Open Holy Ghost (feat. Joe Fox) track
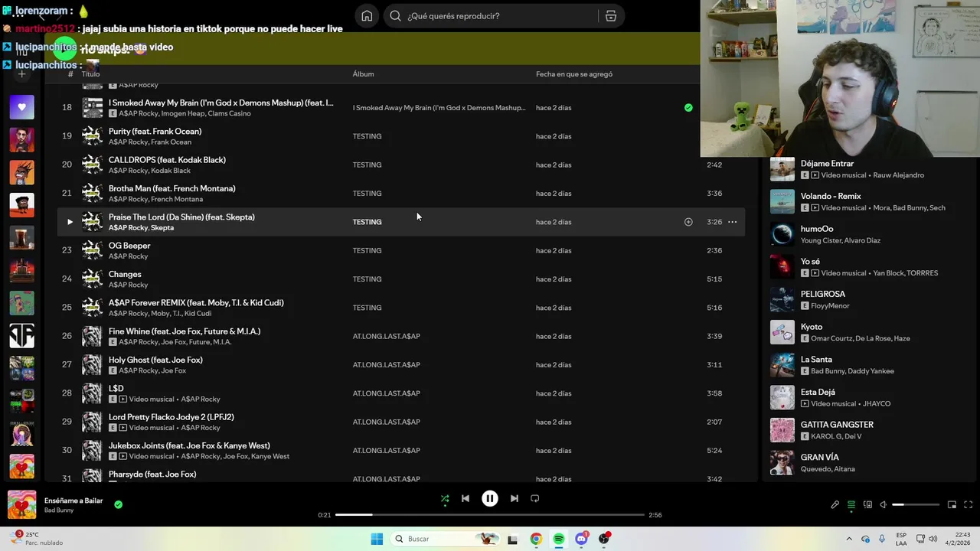Viewport: 980px width, 551px height. [x=155, y=360]
